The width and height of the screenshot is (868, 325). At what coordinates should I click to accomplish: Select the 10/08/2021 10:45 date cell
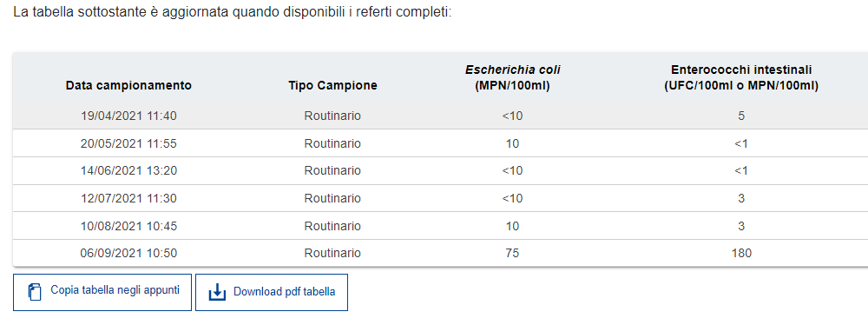tap(128, 226)
